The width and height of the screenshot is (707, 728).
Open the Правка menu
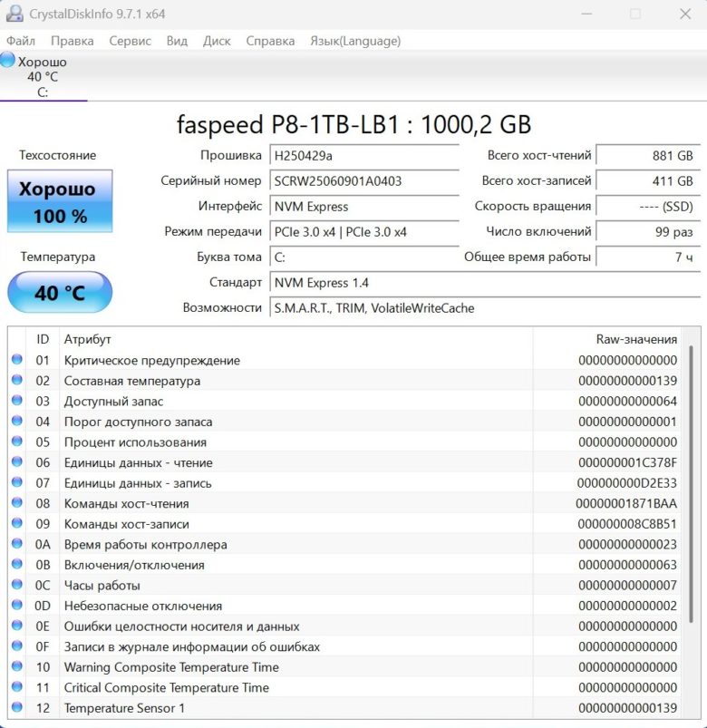(x=72, y=41)
